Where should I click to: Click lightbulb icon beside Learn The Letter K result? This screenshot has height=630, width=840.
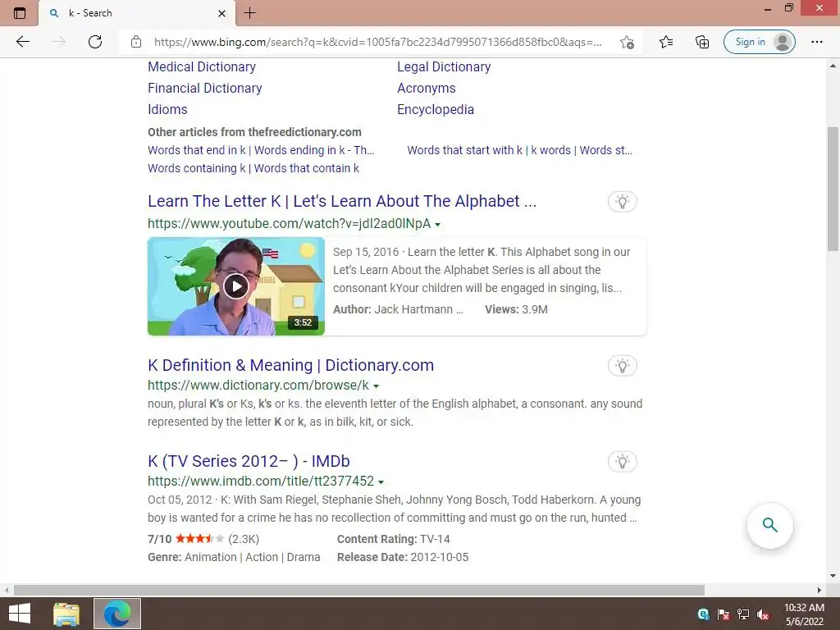pyautogui.click(x=622, y=202)
